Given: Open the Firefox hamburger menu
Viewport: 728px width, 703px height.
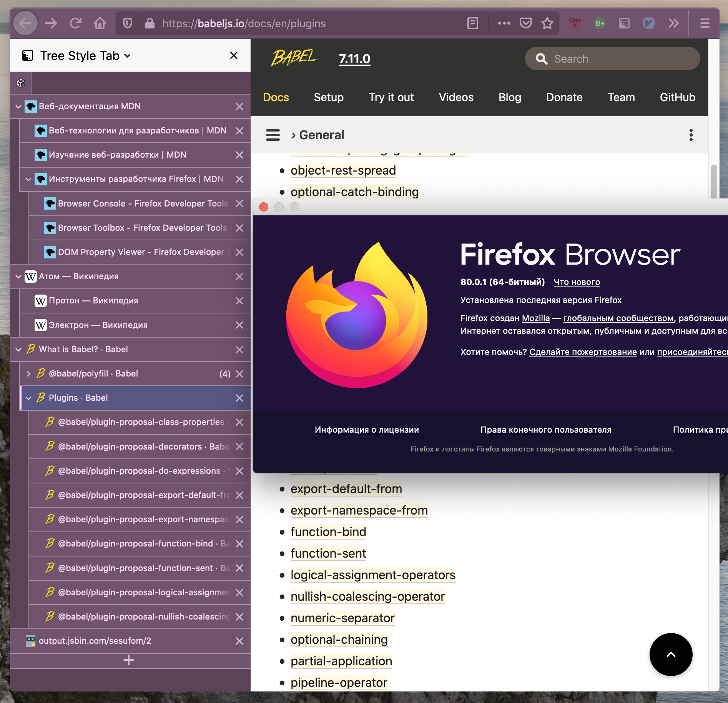Looking at the screenshot, I should coord(705,23).
